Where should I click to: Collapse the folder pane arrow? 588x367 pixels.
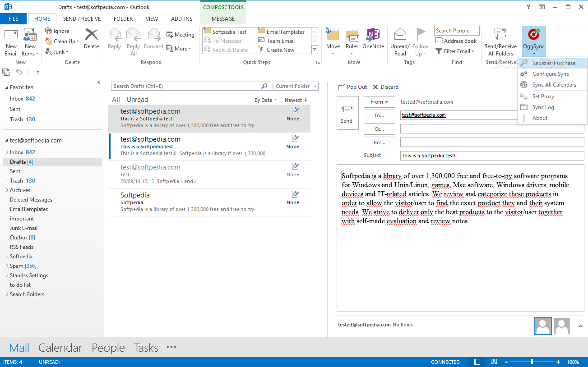tap(99, 83)
